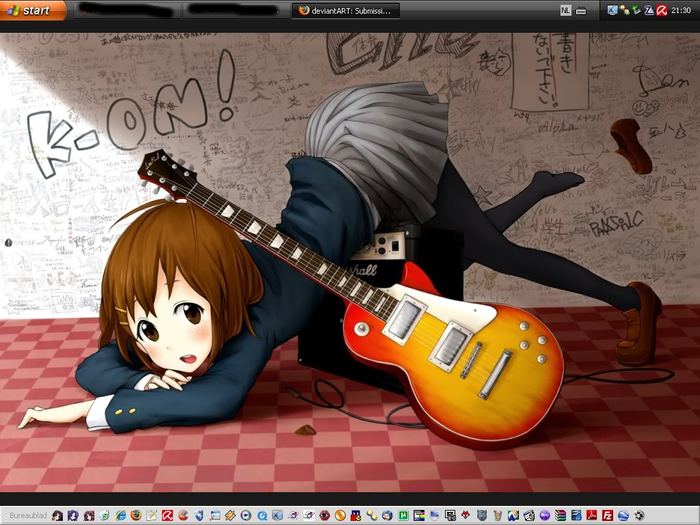Open the grey shield icon shortcut
700x525 pixels.
(481, 516)
